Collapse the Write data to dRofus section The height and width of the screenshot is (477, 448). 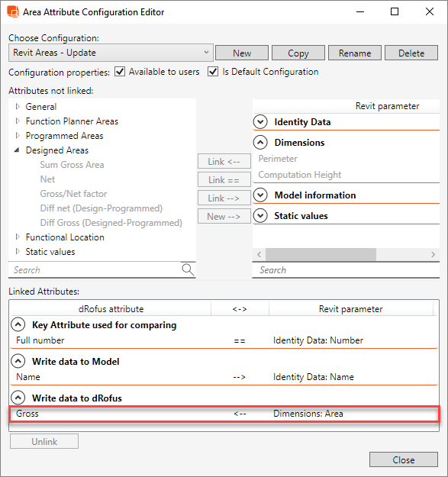(x=18, y=398)
